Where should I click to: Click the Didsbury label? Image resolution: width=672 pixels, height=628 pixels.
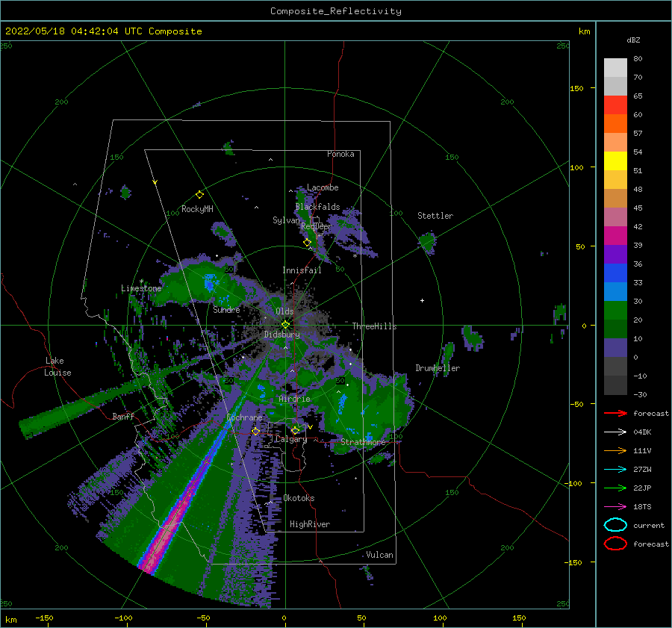coord(282,335)
